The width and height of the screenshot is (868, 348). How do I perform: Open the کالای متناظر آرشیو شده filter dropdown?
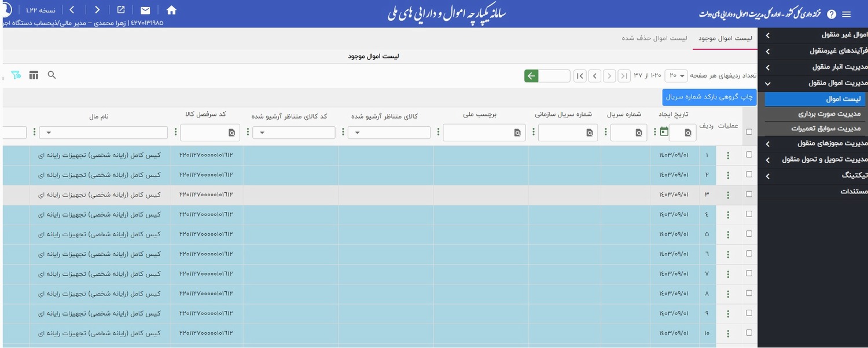[389, 133]
